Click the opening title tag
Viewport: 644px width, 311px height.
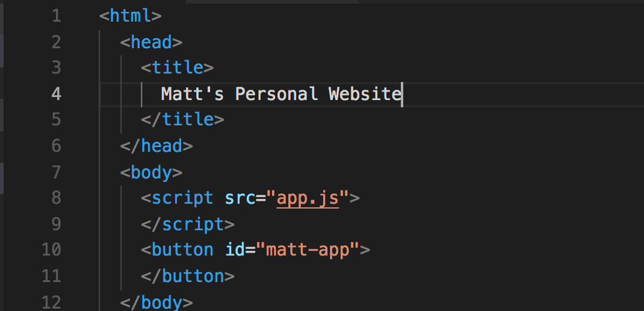pos(177,68)
